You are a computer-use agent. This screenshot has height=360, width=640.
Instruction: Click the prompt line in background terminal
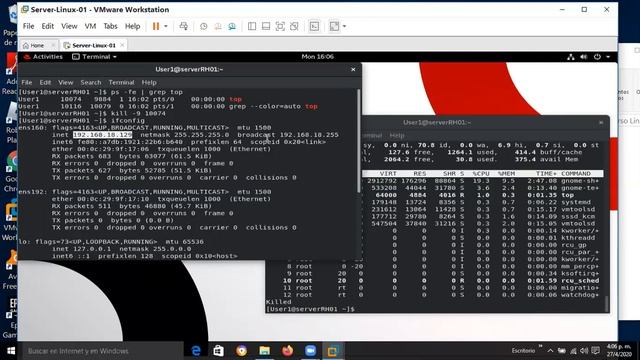[310, 309]
